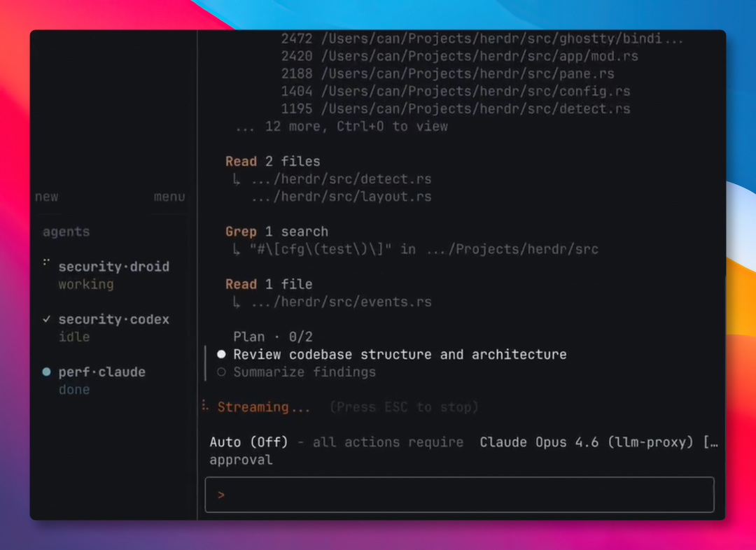Click the blue done dot beside perf·claude
The width and height of the screenshot is (756, 550).
point(46,372)
